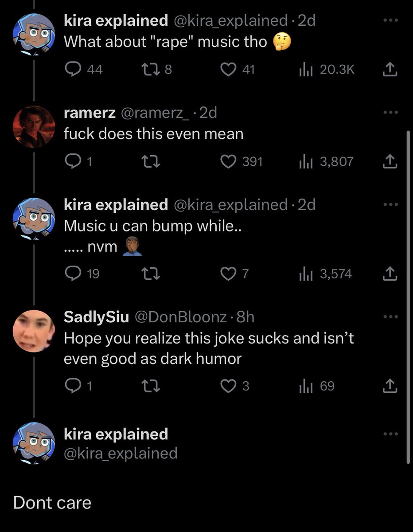413x532 pixels.
Task: Click the vertical scrollbar on right edge
Action: tap(407, 297)
